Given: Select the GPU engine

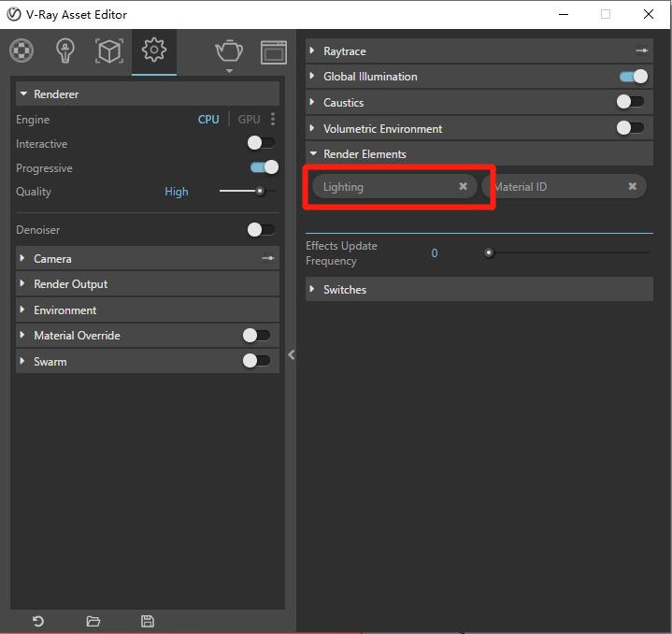Looking at the screenshot, I should click(249, 119).
